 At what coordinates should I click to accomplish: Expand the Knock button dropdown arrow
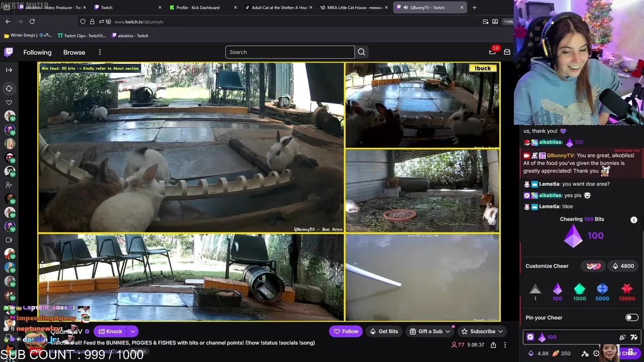pos(133,331)
